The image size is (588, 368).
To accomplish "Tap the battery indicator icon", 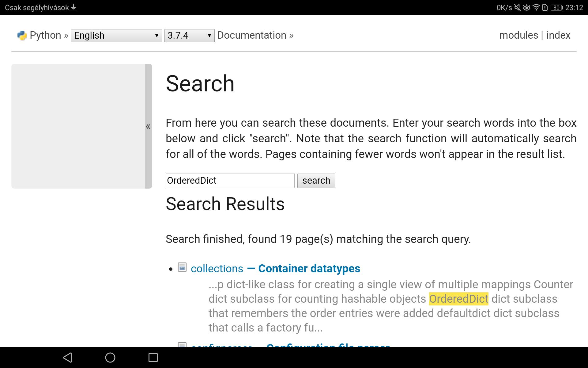I will (x=556, y=7).
